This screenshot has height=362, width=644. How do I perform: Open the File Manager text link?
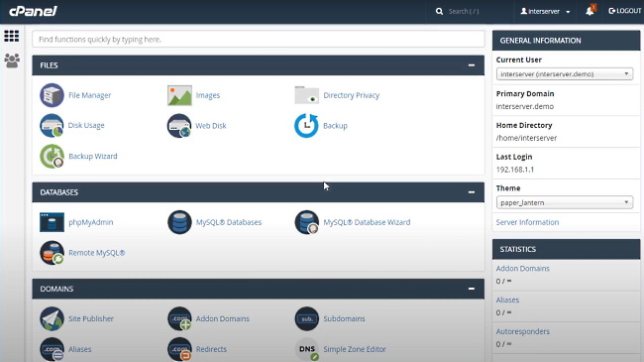pos(89,95)
